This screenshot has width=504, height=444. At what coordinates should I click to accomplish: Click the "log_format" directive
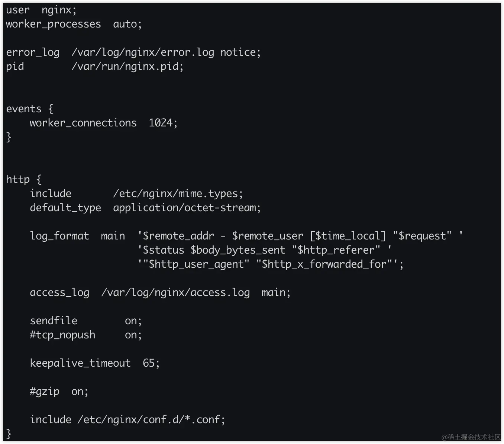(59, 236)
